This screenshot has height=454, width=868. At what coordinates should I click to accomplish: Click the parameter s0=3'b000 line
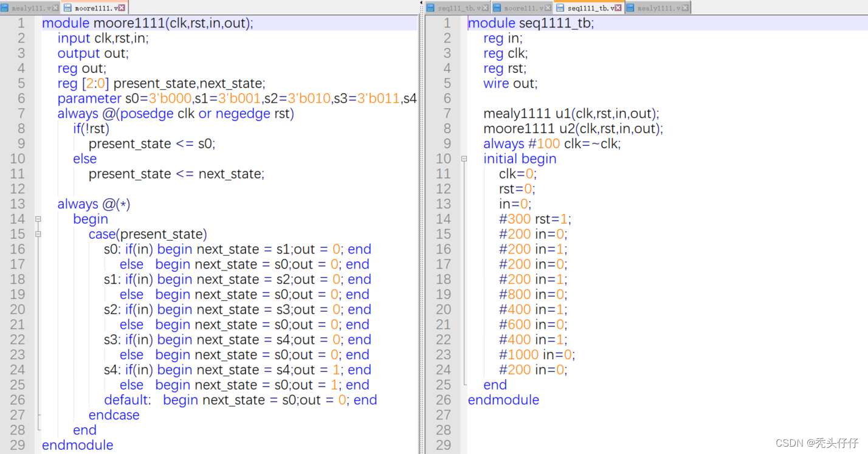point(237,98)
